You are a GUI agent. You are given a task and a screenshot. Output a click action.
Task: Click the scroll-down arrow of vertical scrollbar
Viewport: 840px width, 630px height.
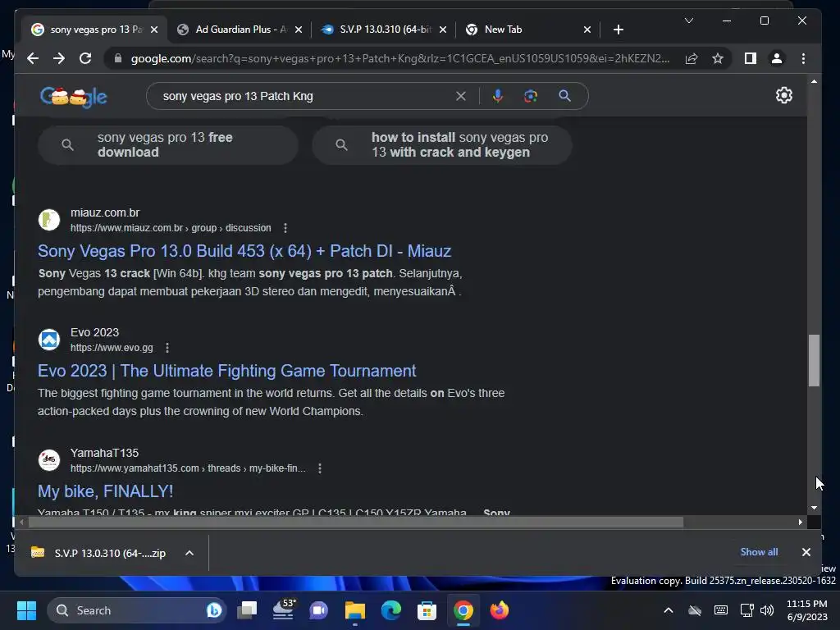814,507
